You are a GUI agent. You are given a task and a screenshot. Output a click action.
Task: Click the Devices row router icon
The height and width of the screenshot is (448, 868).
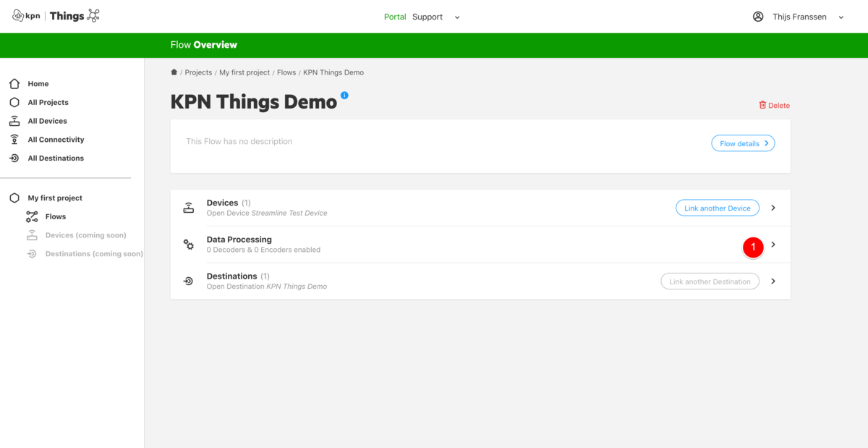coord(188,208)
